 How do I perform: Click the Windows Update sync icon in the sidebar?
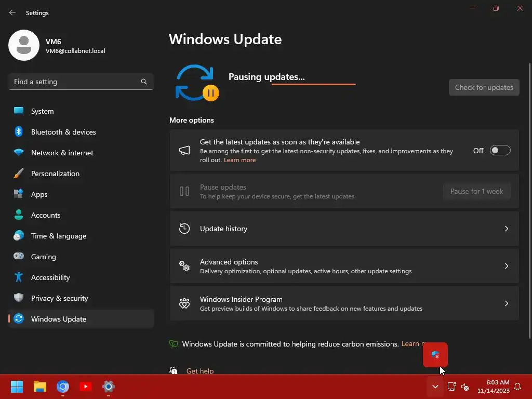click(19, 318)
